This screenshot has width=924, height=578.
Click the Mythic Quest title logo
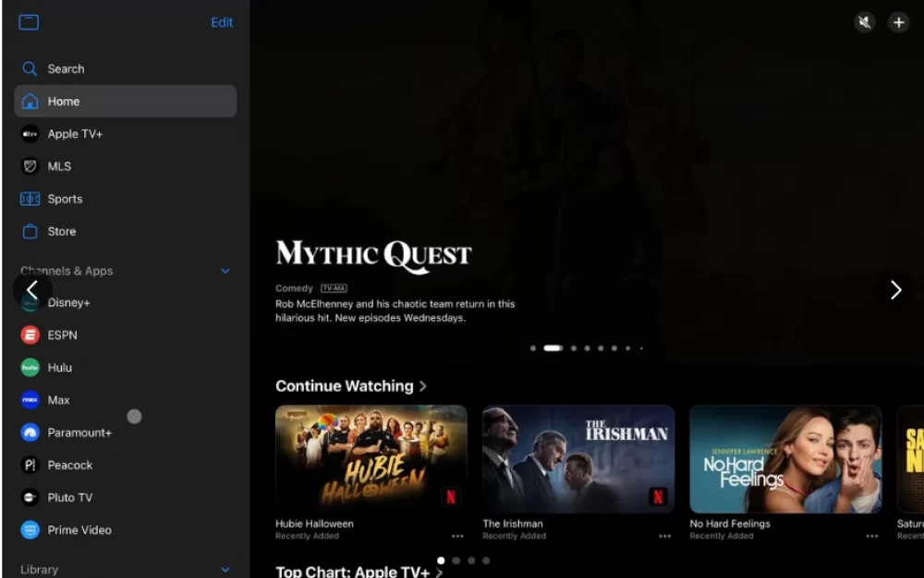[373, 256]
